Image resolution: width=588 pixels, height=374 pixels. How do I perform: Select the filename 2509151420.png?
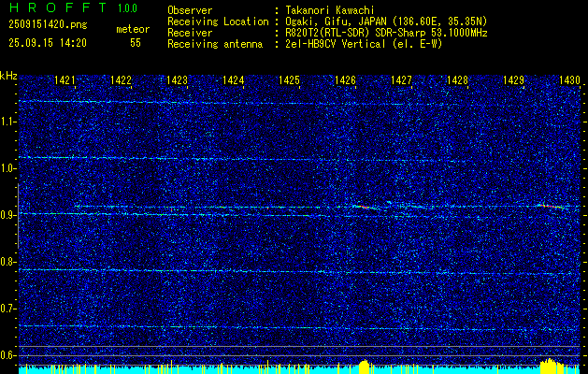pos(48,25)
